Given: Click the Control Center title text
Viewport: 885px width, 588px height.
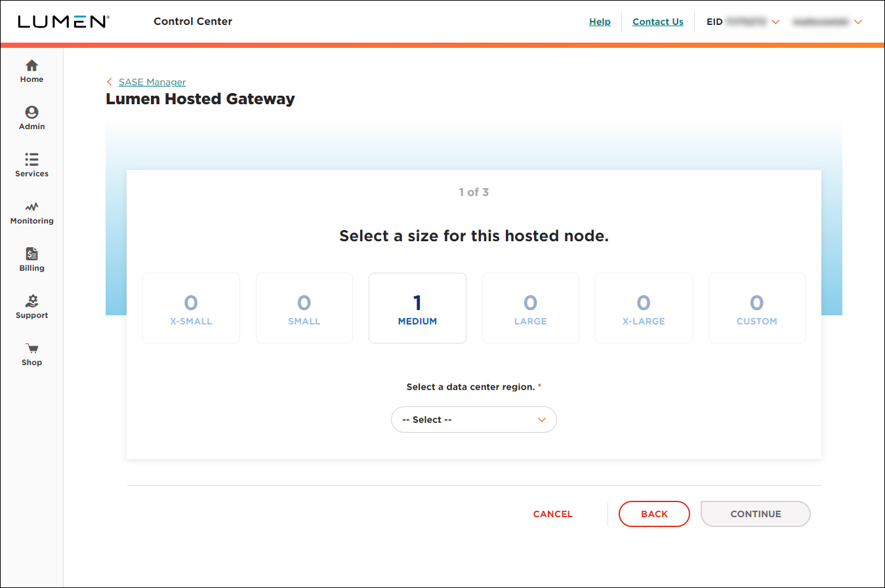Looking at the screenshot, I should point(193,22).
